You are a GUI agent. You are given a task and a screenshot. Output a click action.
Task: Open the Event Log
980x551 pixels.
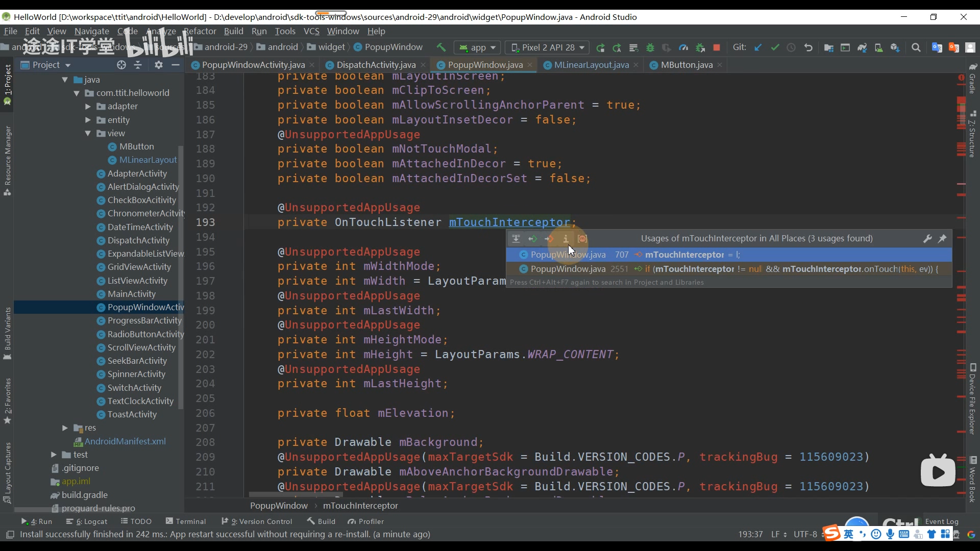coord(942,521)
